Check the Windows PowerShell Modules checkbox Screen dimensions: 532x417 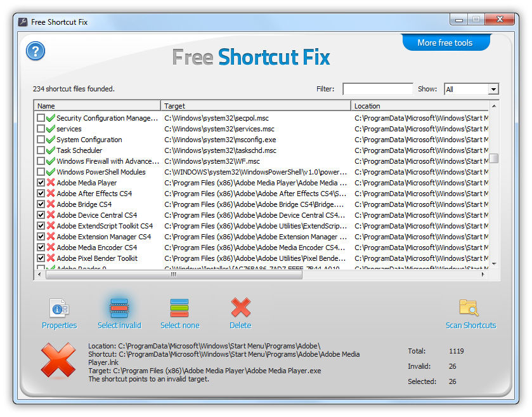tap(41, 172)
